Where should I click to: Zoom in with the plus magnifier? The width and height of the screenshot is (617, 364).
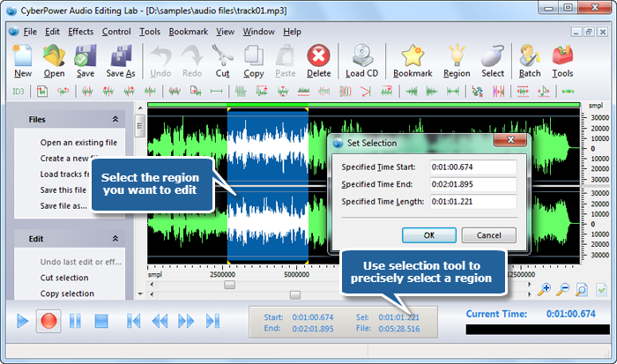point(544,290)
